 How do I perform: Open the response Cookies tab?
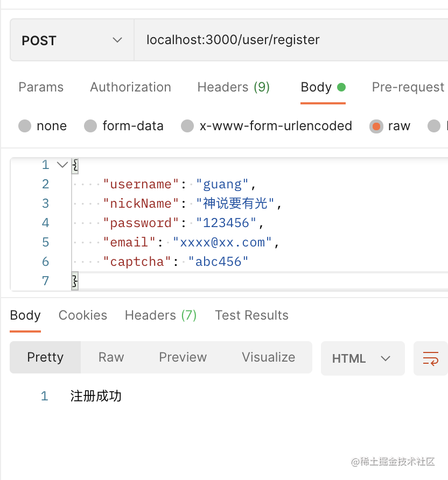coord(82,315)
